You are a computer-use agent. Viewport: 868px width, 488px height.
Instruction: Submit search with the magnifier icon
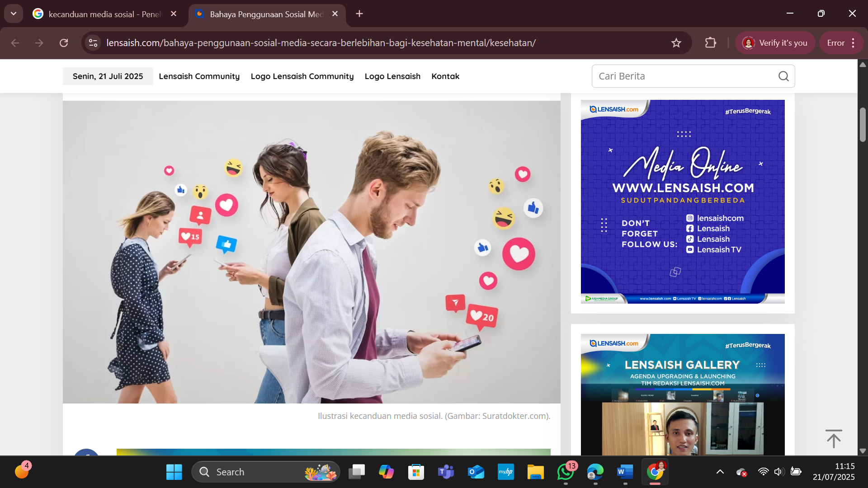(x=784, y=76)
